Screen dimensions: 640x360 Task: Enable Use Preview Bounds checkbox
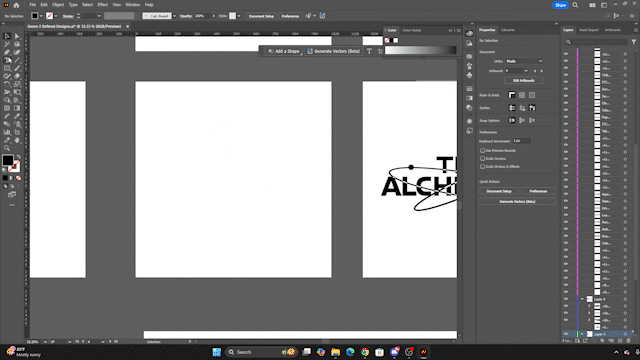click(482, 151)
